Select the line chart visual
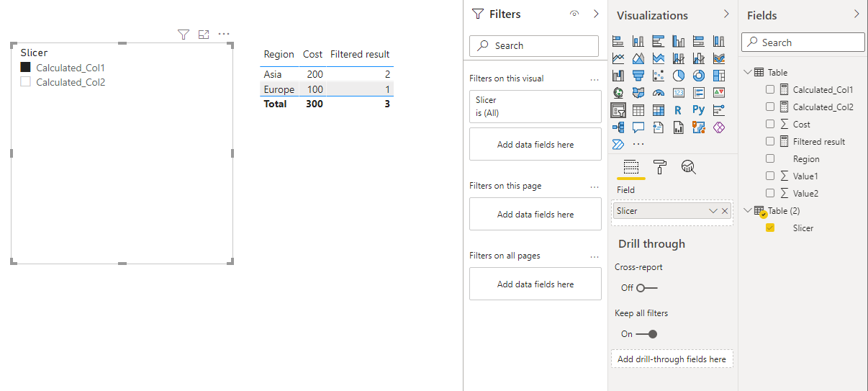This screenshot has width=868, height=391. (618, 58)
